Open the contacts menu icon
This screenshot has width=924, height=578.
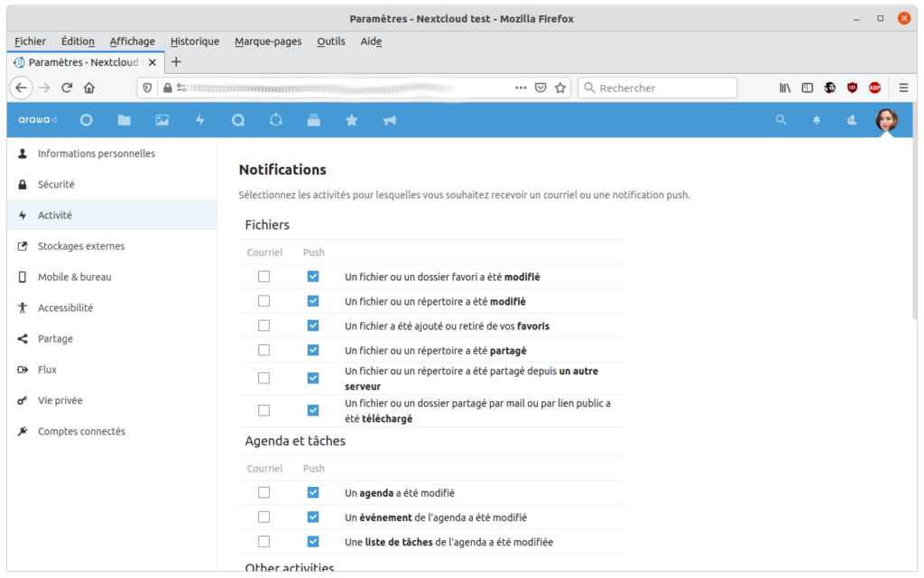852,120
